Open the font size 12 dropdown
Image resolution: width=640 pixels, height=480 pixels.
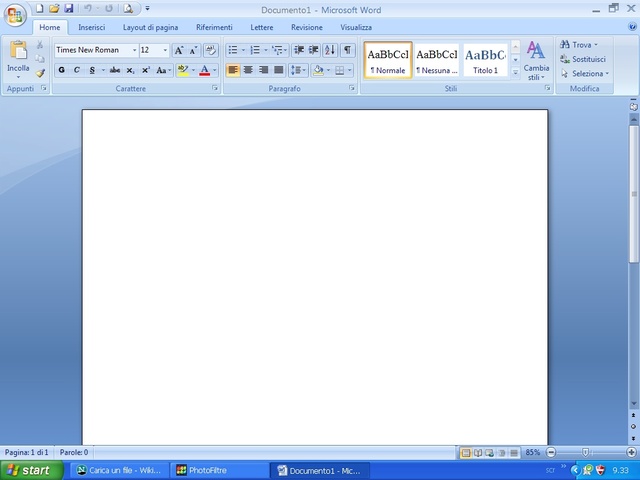coord(165,50)
